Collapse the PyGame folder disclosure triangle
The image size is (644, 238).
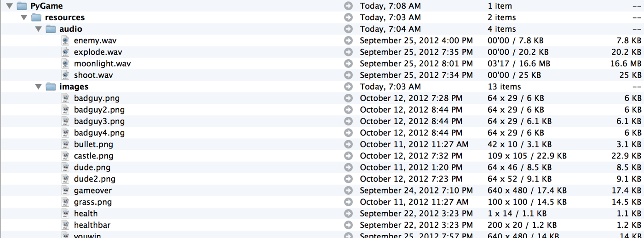[x=9, y=6]
